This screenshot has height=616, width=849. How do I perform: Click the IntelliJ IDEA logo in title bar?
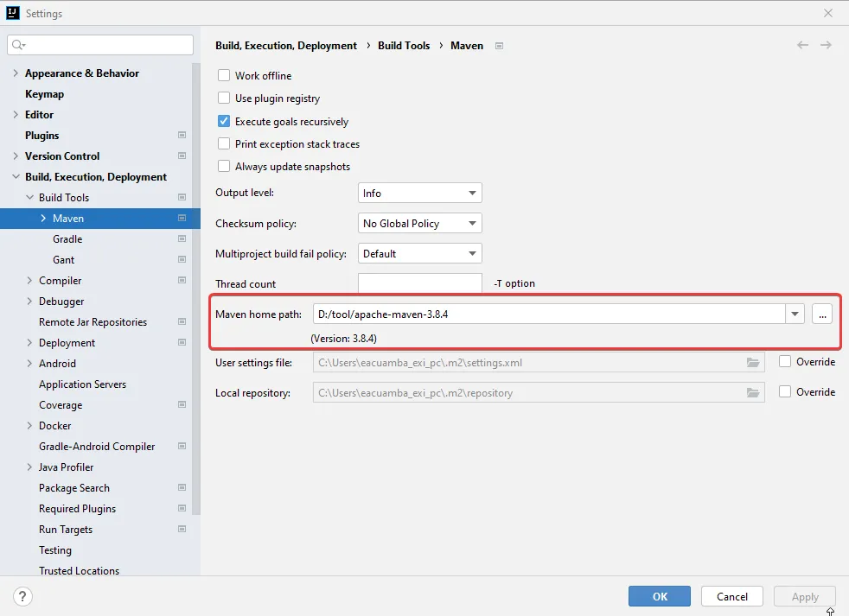(x=12, y=13)
